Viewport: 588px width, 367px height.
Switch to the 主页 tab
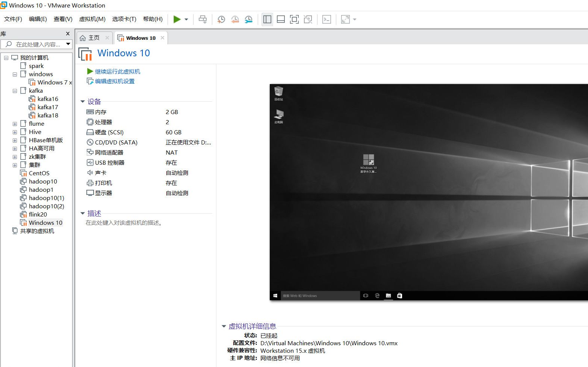(94, 38)
